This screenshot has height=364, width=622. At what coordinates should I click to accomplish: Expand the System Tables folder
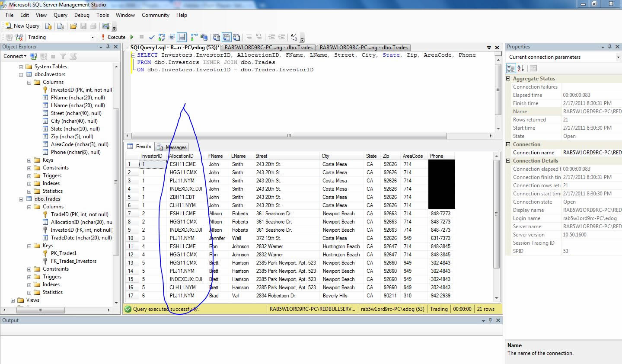[x=21, y=67]
